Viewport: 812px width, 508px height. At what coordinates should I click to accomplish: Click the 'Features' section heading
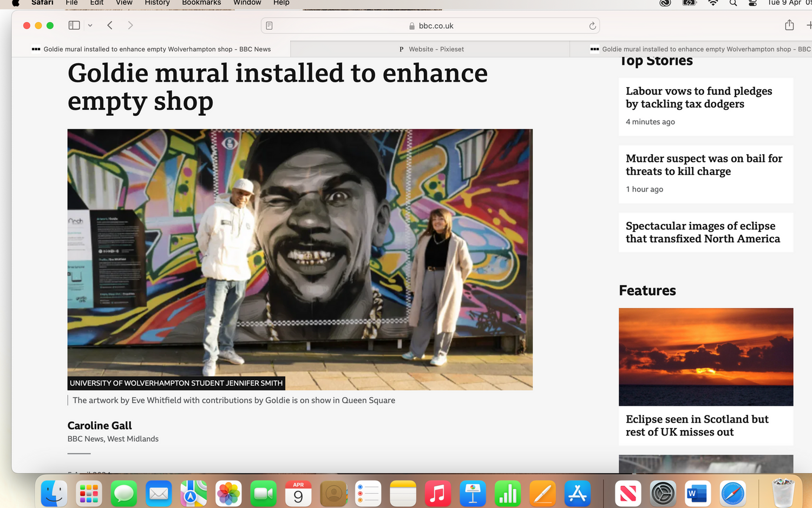point(647,291)
